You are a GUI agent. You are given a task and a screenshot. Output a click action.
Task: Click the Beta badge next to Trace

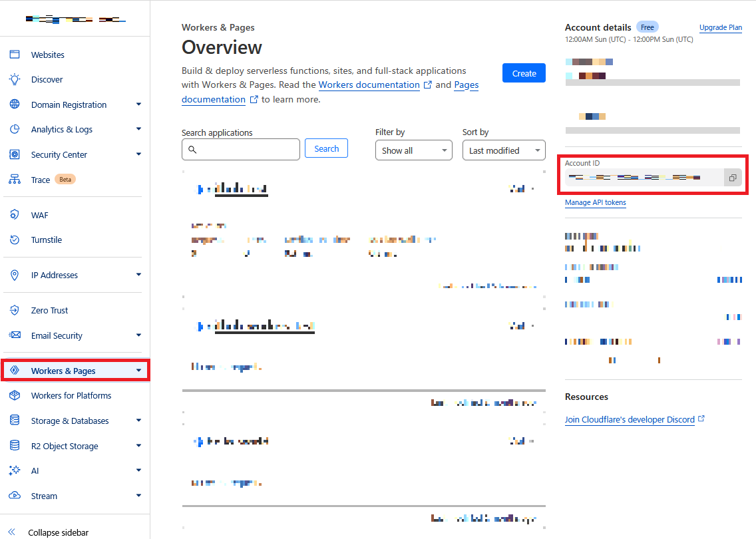coord(65,180)
